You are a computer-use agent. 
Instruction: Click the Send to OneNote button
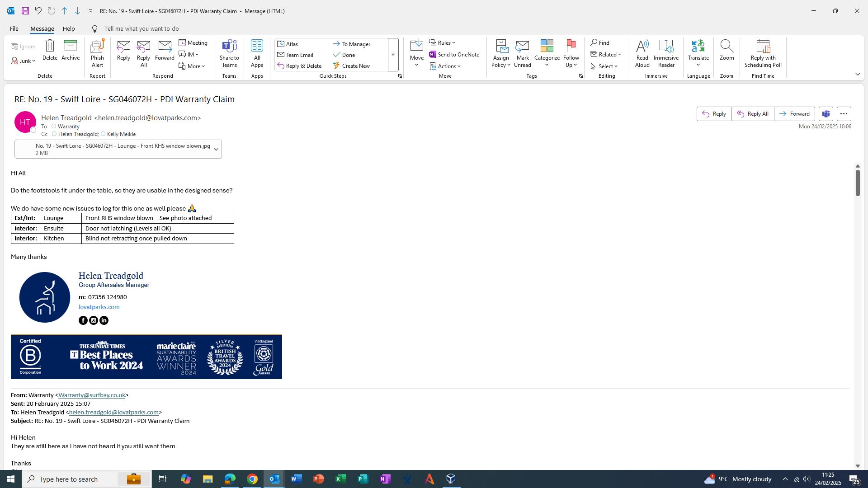point(454,55)
